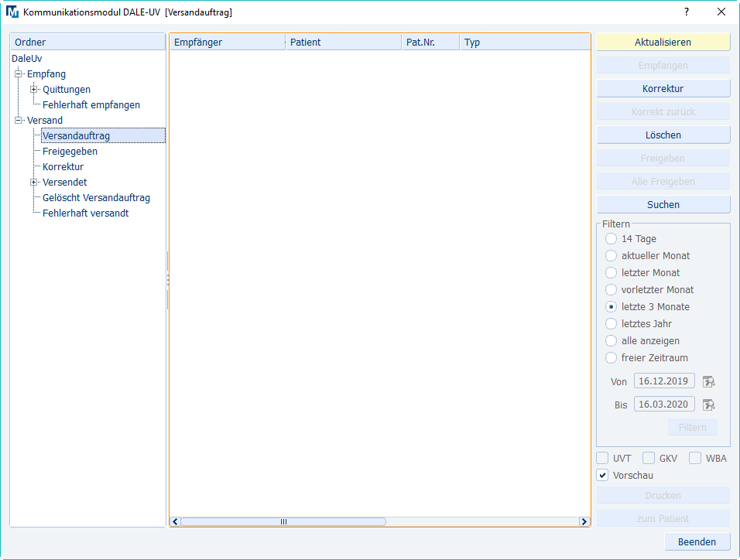Open calendar picker next to Von date

pyautogui.click(x=708, y=381)
